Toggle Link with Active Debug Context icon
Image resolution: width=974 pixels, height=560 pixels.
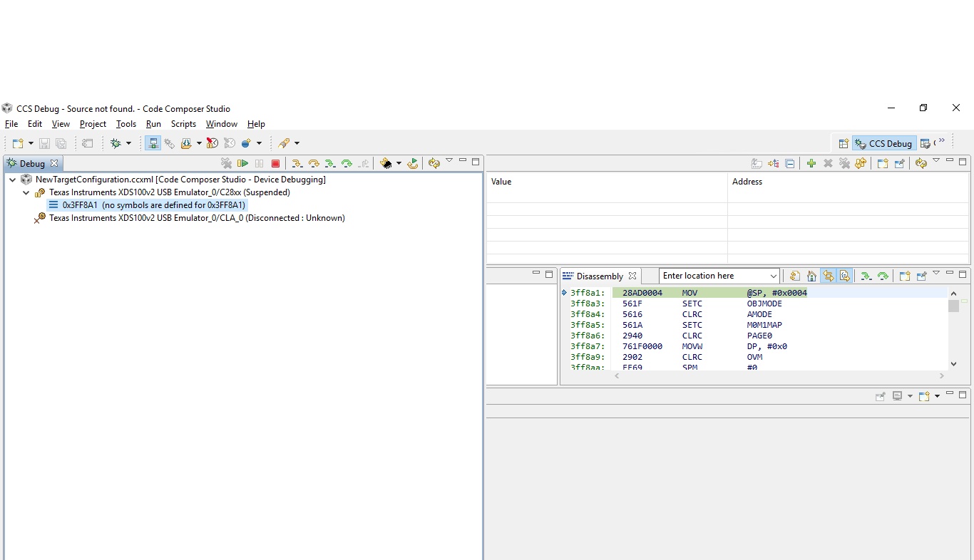(828, 276)
